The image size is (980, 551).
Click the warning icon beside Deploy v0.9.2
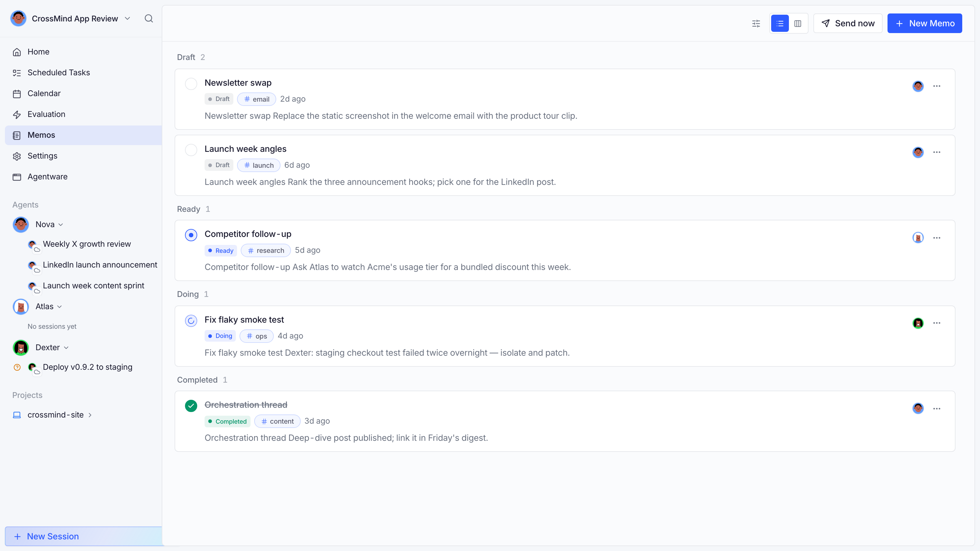pos(17,367)
